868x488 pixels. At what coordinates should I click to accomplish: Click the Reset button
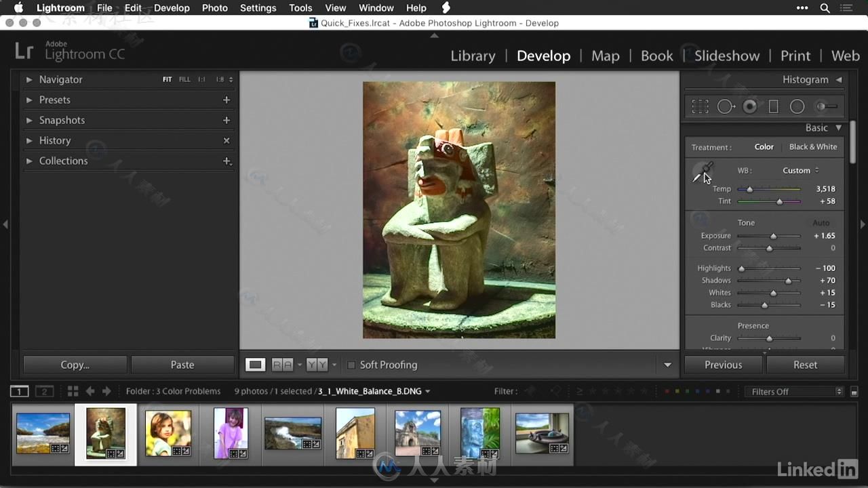click(x=805, y=365)
